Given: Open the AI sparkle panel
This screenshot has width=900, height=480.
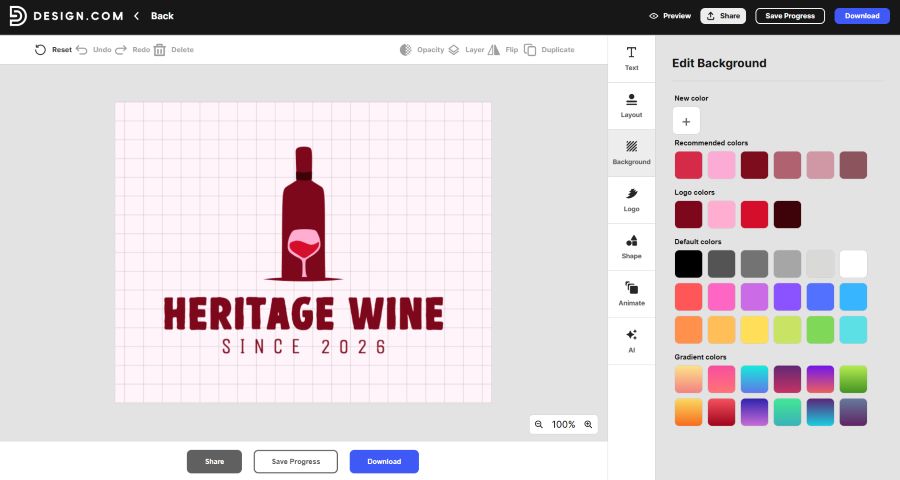Looking at the screenshot, I should tap(631, 341).
